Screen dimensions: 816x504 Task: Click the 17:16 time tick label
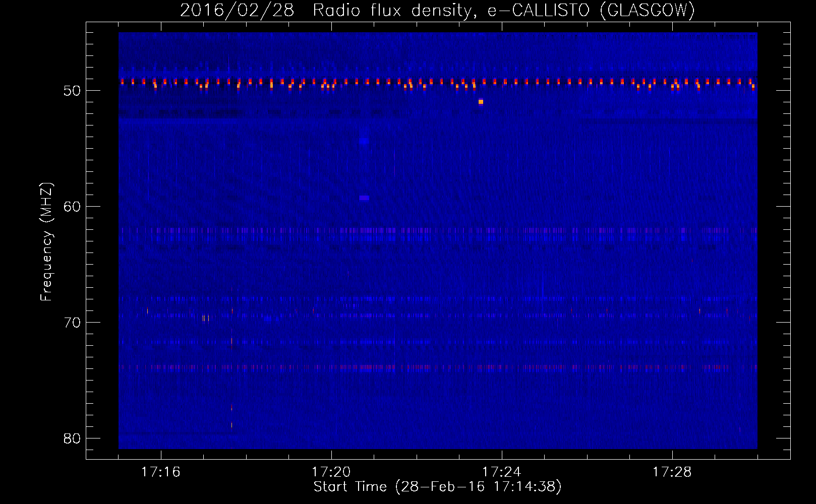(x=161, y=472)
